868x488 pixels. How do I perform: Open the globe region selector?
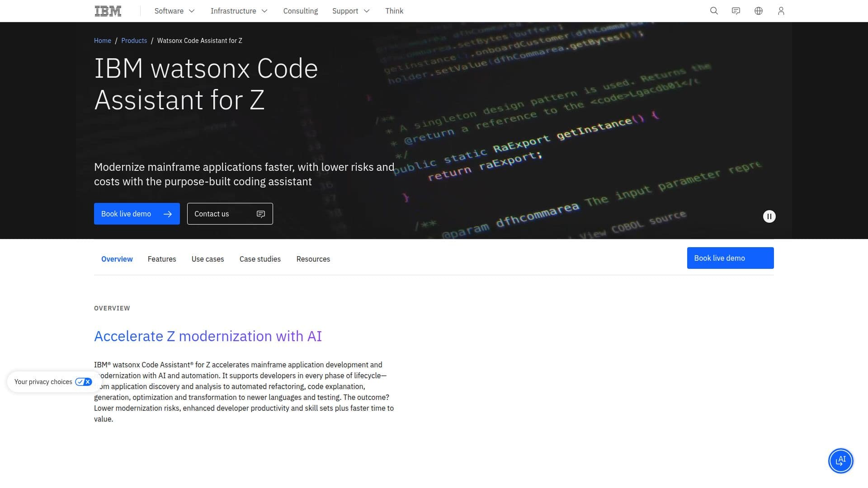[759, 11]
